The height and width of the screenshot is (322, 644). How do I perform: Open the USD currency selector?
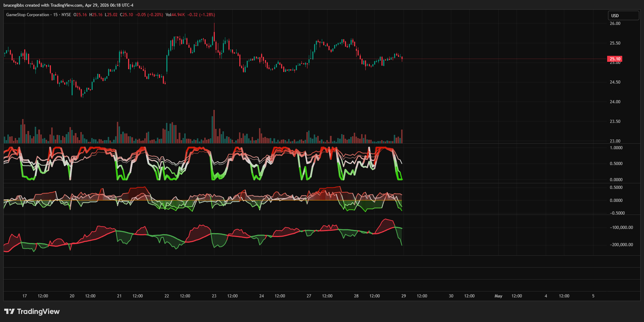[623, 15]
